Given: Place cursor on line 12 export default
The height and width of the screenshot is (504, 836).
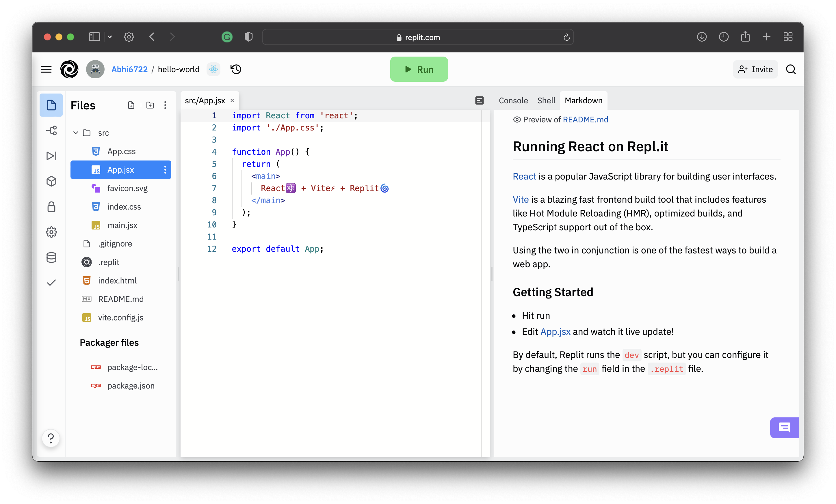Looking at the screenshot, I should pyautogui.click(x=278, y=249).
